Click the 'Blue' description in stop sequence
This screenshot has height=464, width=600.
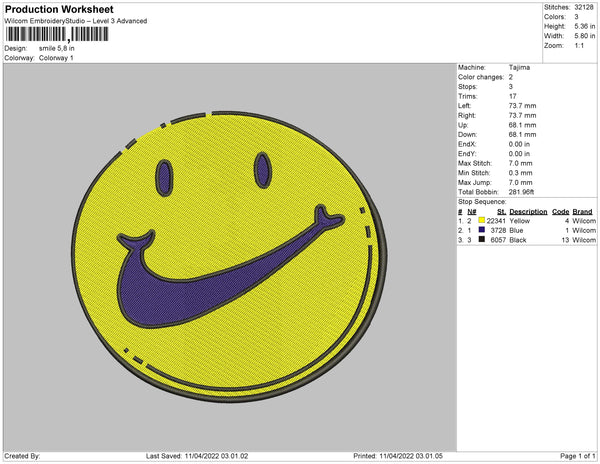[516, 230]
